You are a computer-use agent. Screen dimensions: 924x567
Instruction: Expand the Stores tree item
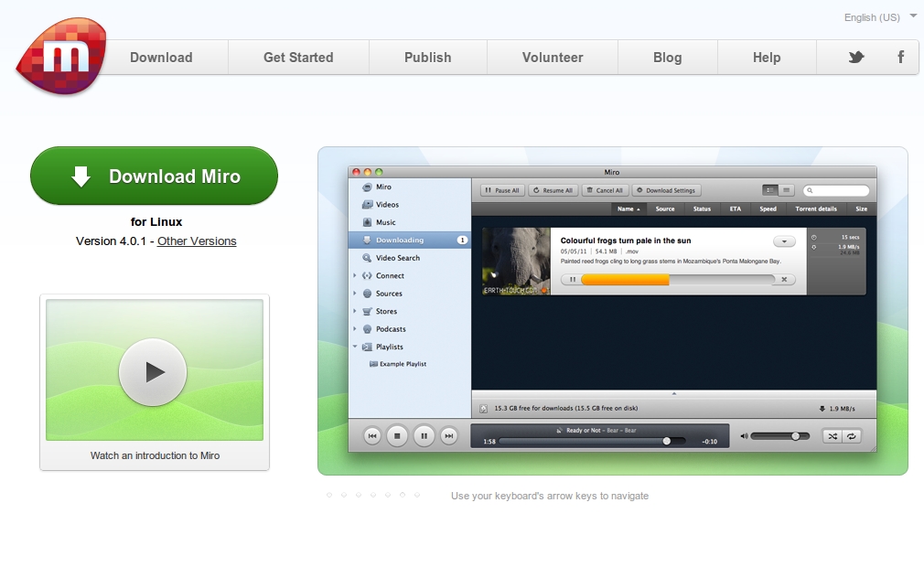click(x=355, y=311)
